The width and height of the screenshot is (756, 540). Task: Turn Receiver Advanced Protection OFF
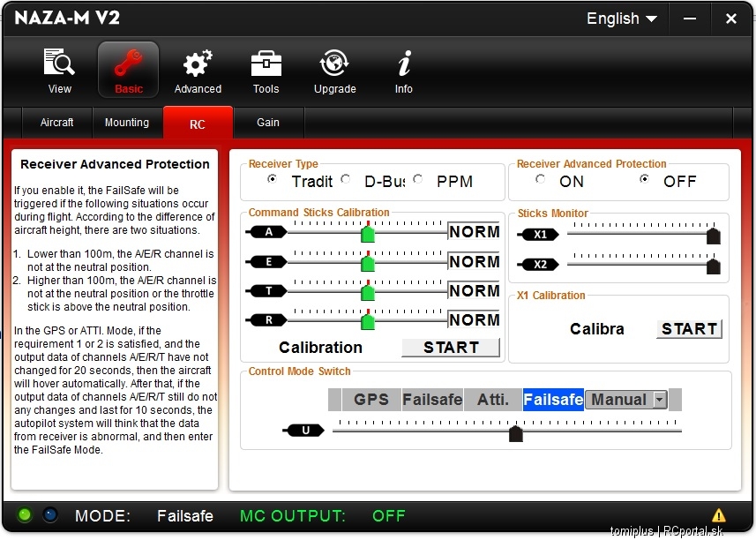[644, 179]
